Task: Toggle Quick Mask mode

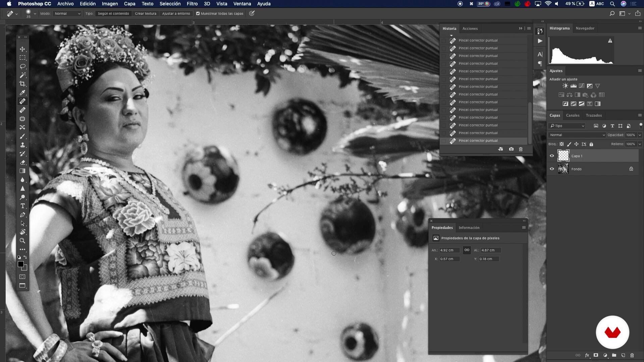Action: click(x=22, y=277)
